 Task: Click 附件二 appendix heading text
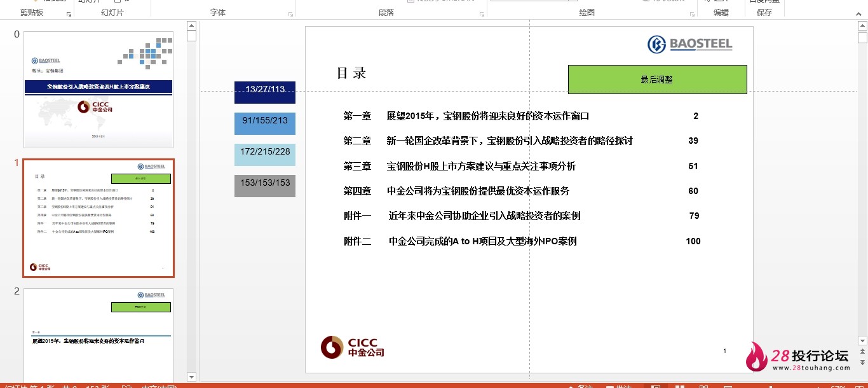pyautogui.click(x=357, y=242)
